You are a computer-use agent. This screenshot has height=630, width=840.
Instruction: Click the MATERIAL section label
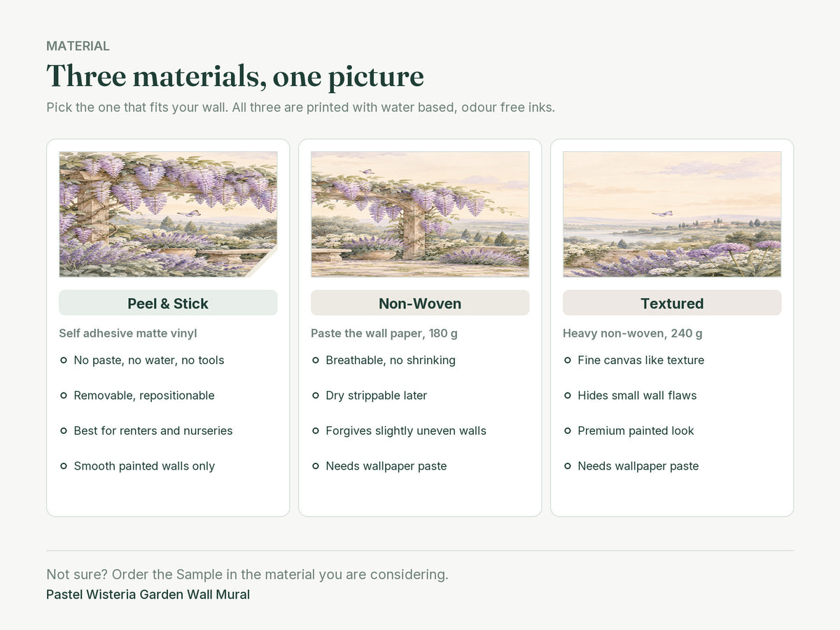pos(78,46)
